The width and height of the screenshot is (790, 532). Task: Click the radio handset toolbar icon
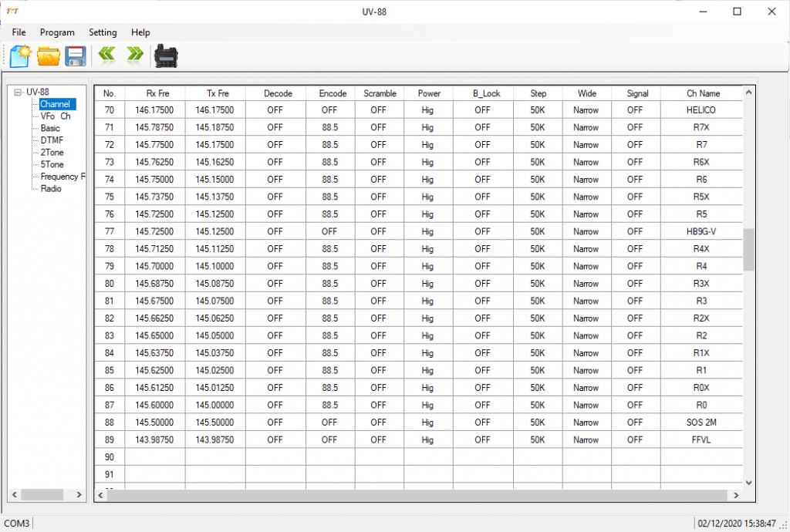(x=166, y=56)
